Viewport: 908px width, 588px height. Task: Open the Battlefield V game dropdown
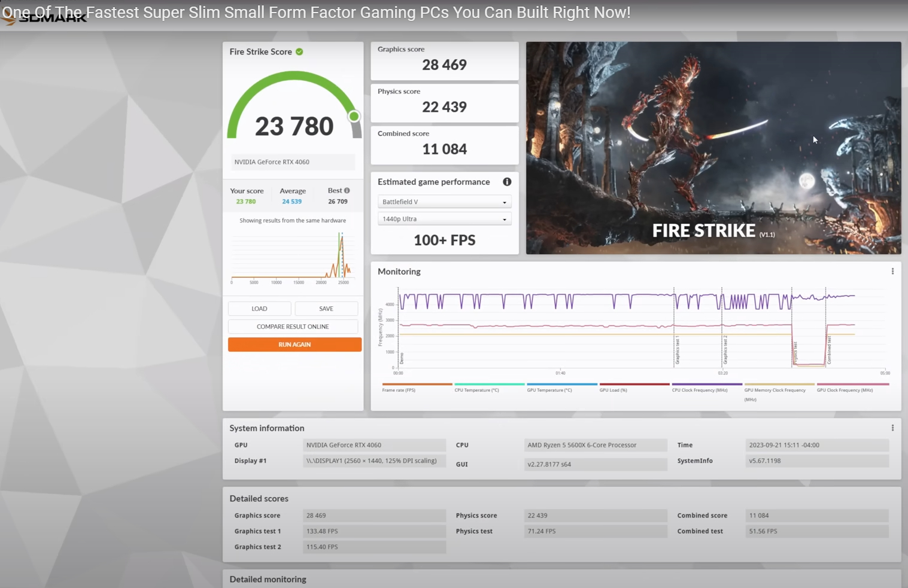tap(444, 202)
